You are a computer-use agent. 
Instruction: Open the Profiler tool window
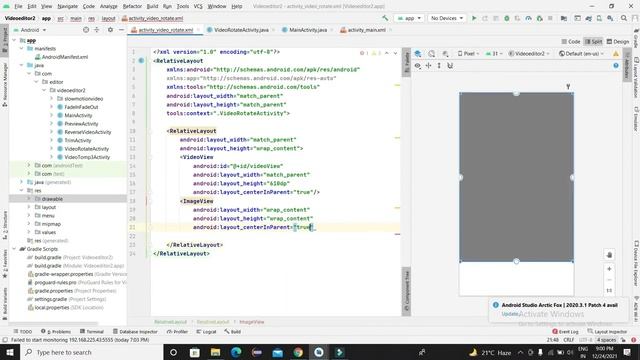(177, 331)
